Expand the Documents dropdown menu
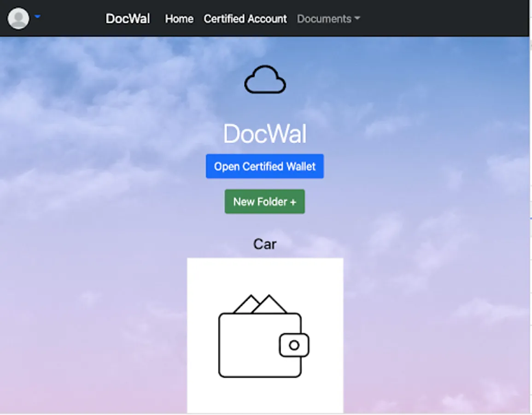Image resolution: width=532 pixels, height=415 pixels. (x=328, y=19)
